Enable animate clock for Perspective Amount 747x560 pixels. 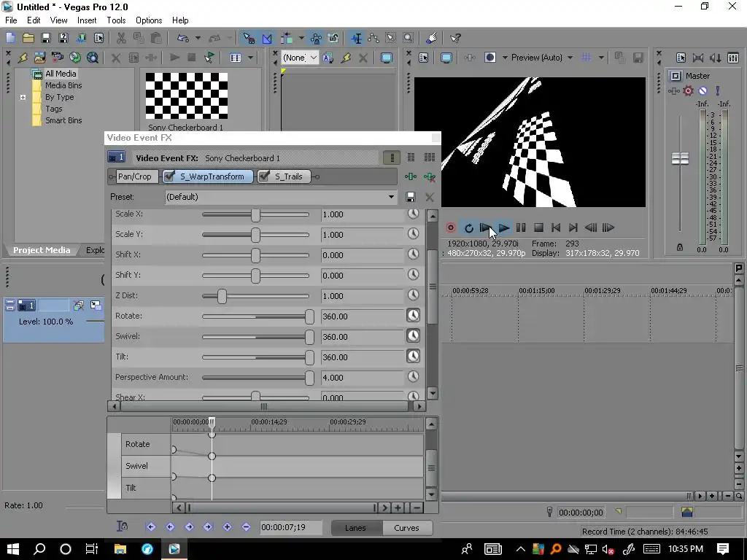click(413, 377)
